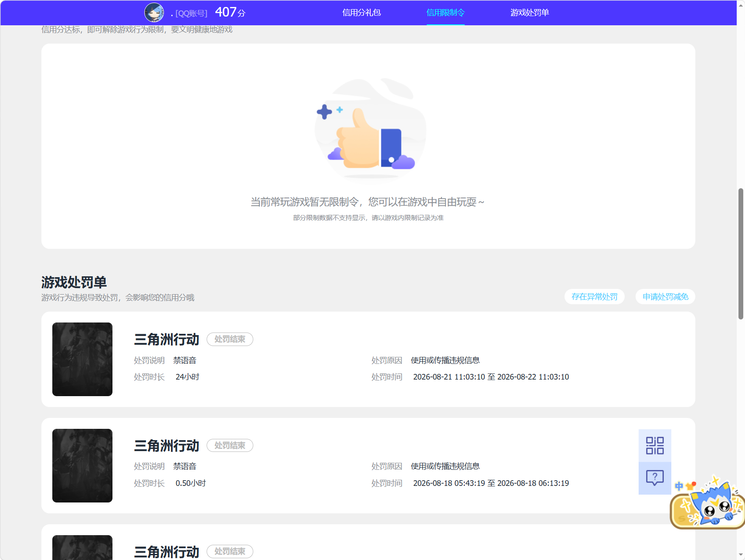Click scrollbar down arrow at bottom
Image resolution: width=745 pixels, height=560 pixels.
coord(741,555)
